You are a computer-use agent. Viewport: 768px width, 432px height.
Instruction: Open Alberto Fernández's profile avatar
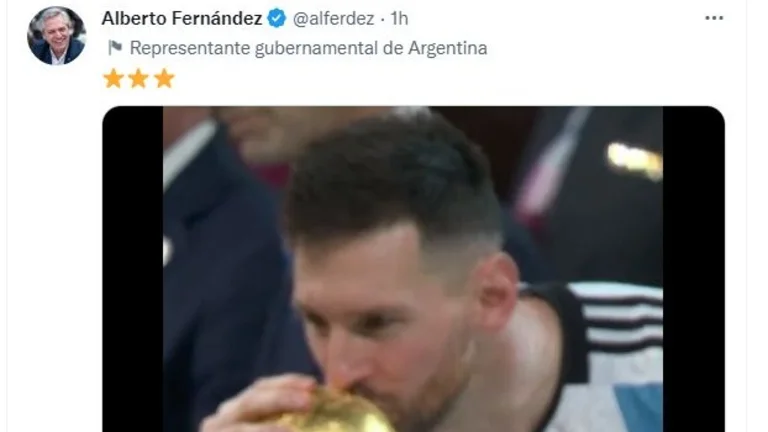(x=56, y=35)
